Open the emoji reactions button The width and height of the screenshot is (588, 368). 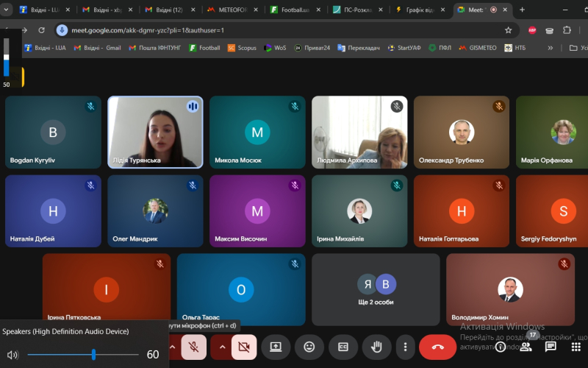(x=309, y=347)
